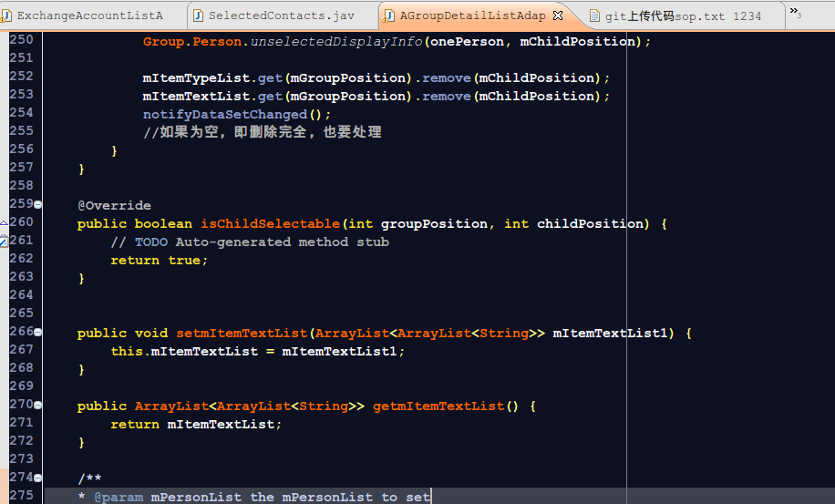
Task: Show the hidden editor tabs list
Action: [796, 12]
